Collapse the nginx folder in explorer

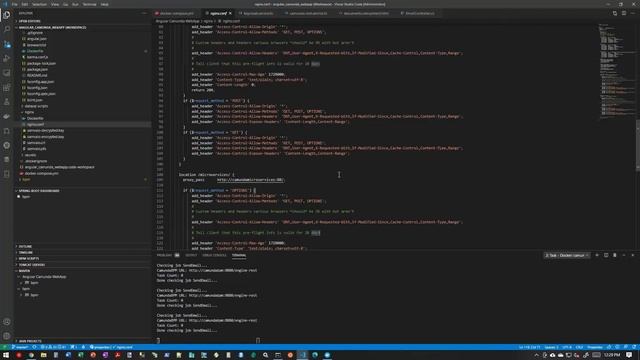29,112
